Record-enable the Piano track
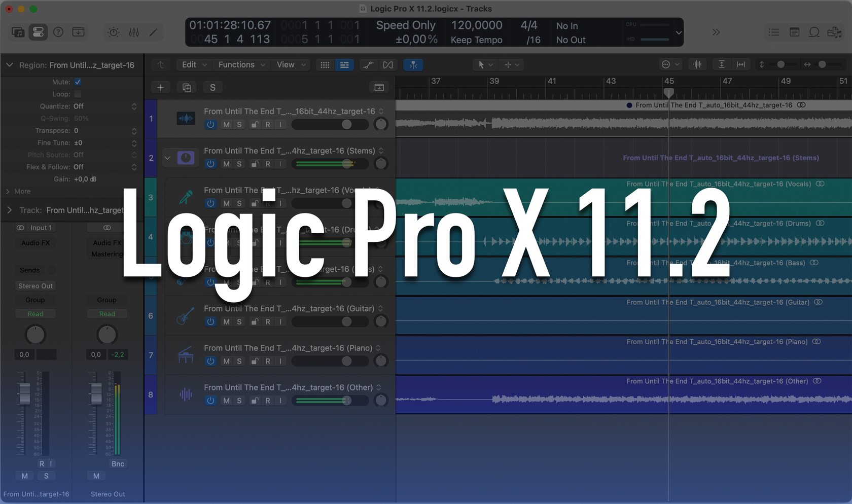The height and width of the screenshot is (504, 852). tap(268, 362)
